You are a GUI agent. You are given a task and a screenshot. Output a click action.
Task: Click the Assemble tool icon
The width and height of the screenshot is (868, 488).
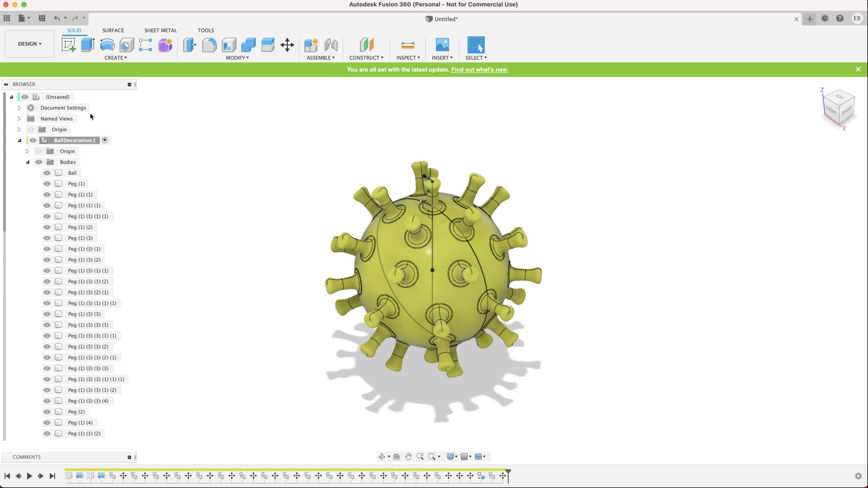(311, 45)
